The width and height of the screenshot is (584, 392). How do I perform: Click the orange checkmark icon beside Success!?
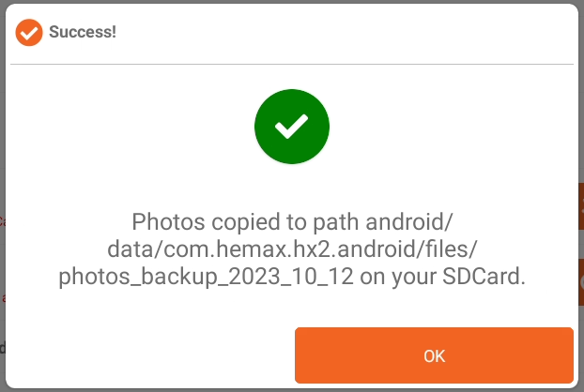pyautogui.click(x=29, y=33)
